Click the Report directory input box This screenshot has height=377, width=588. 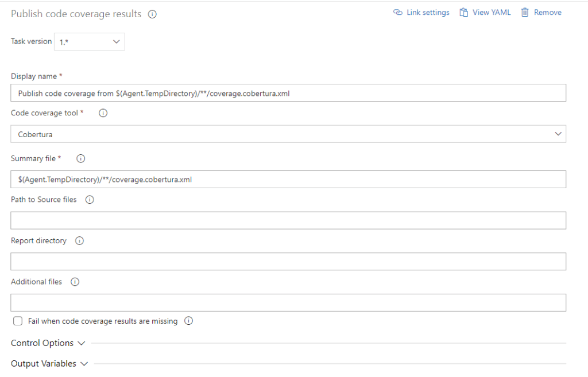click(x=288, y=262)
